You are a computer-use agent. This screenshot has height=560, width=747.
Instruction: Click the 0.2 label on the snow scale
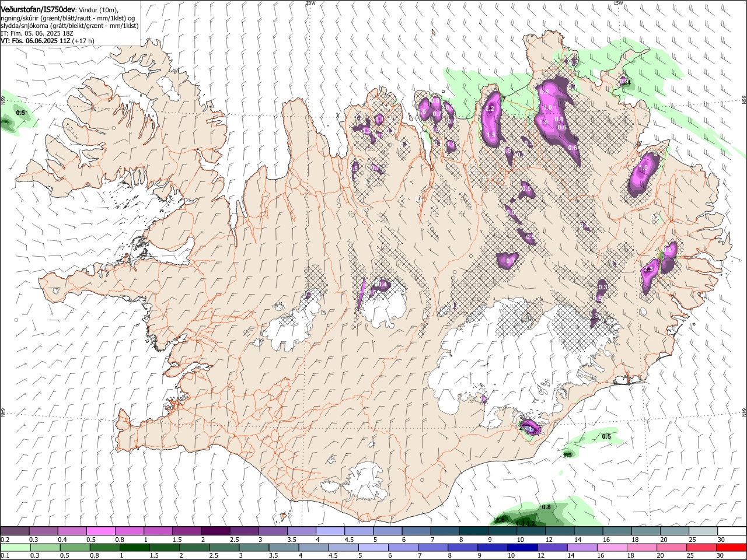(5, 540)
